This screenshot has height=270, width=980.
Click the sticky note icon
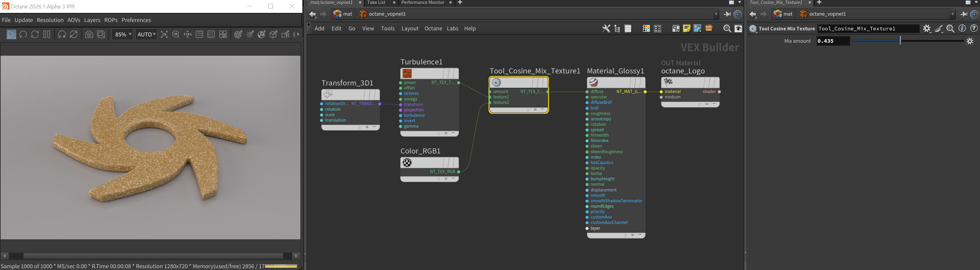(x=687, y=29)
